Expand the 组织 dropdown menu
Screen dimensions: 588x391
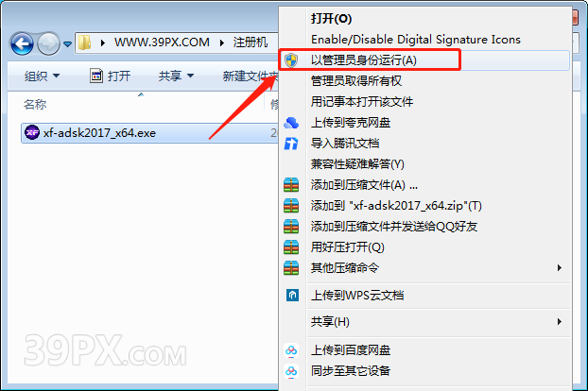tap(42, 76)
